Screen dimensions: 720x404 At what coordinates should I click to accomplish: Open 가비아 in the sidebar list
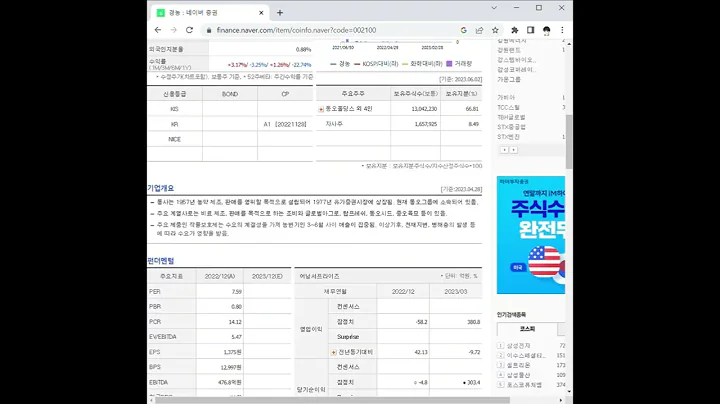tap(506, 98)
